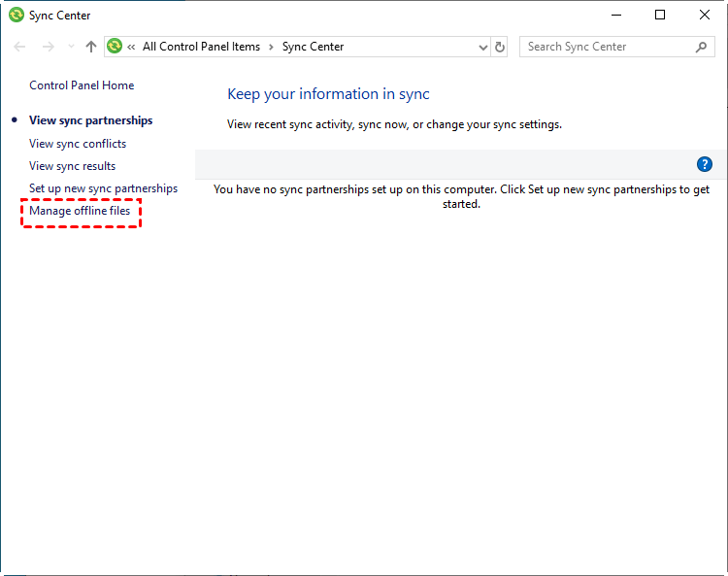Screen dimensions: 728x576
Task: Expand the arrow after All Control Panel Items
Action: point(272,47)
